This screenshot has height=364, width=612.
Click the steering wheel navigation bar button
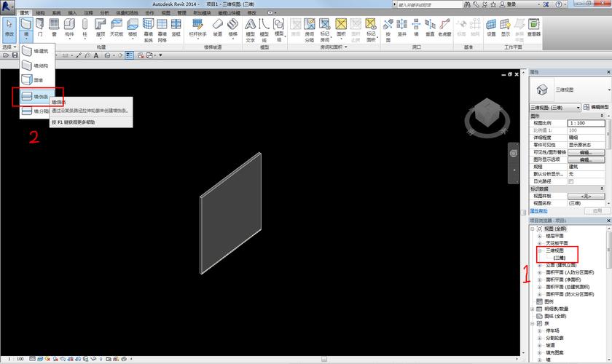coord(514,154)
